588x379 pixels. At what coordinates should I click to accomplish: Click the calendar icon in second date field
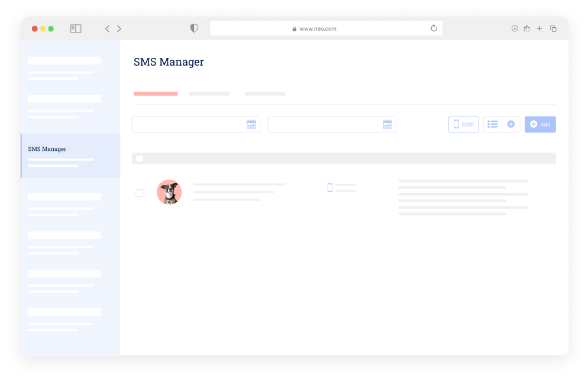point(387,124)
